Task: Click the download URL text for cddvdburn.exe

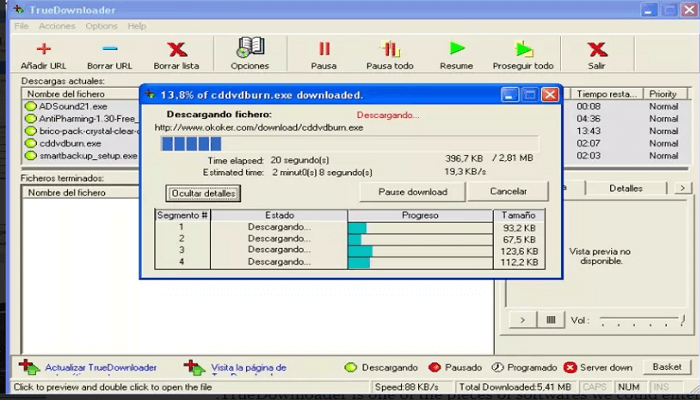Action: (259, 128)
